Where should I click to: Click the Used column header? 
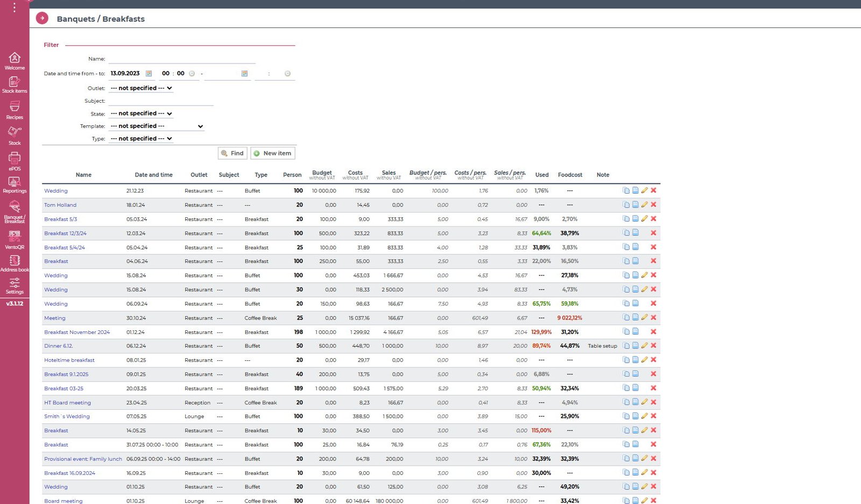pos(542,175)
